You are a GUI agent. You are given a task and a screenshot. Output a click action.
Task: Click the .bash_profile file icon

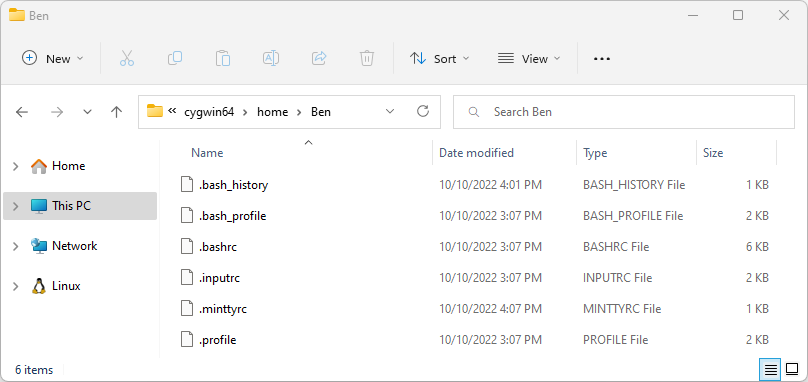186,215
